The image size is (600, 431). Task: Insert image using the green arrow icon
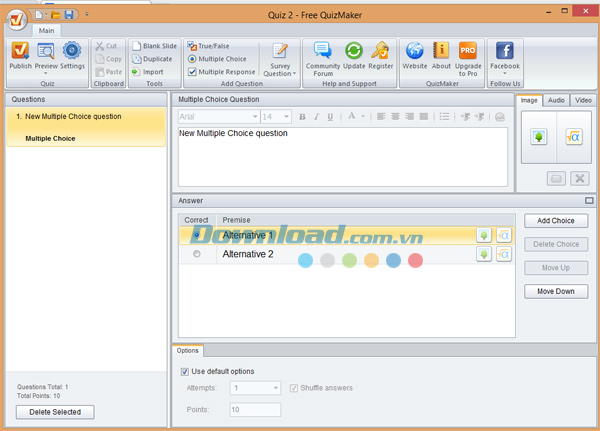point(538,137)
